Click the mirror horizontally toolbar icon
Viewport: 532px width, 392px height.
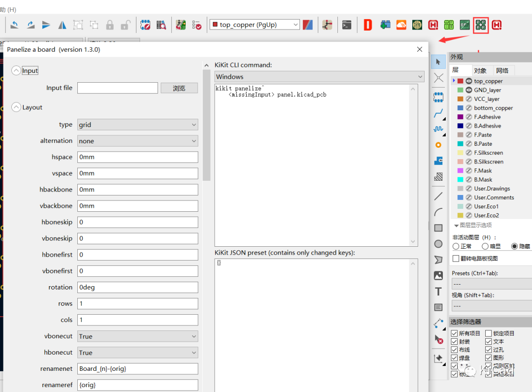tap(62, 25)
